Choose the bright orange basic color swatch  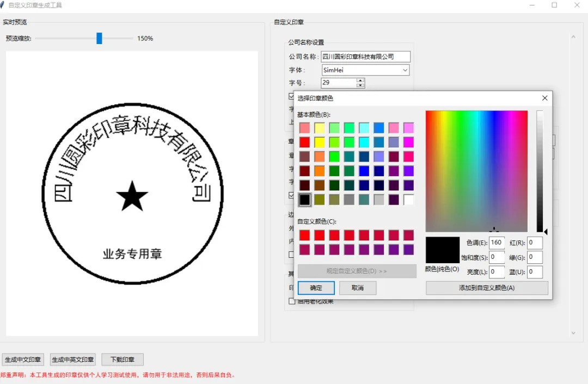click(320, 171)
